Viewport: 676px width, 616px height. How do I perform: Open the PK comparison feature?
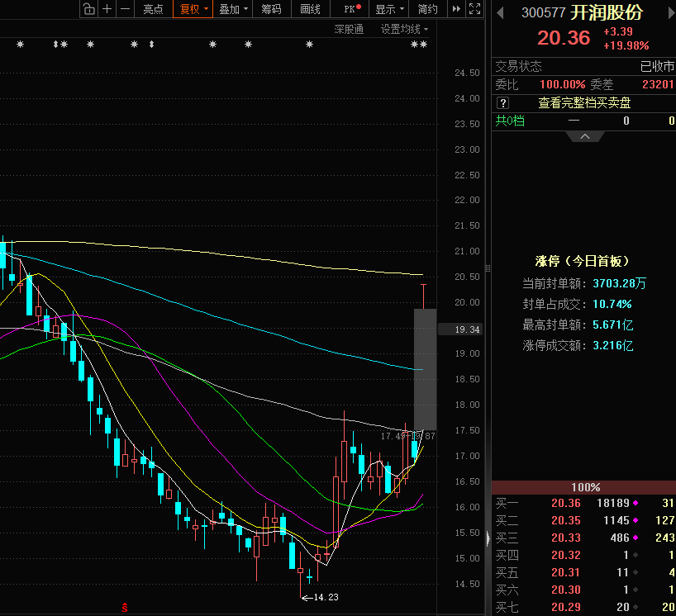(352, 9)
